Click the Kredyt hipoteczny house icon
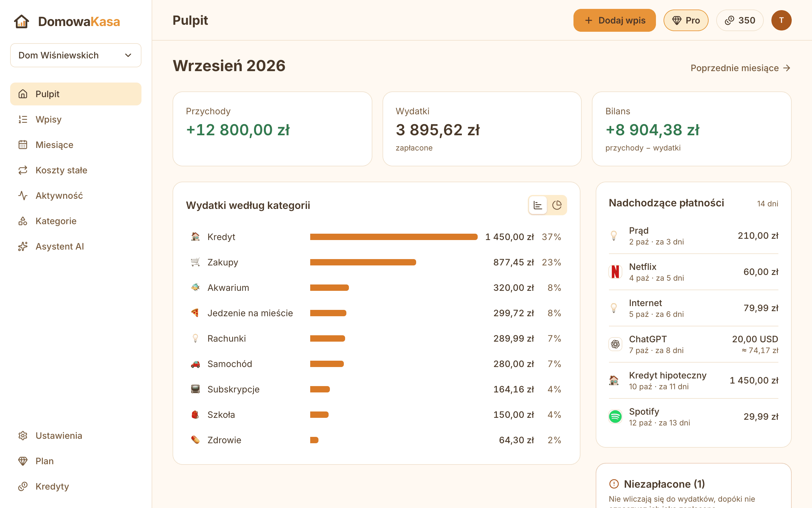This screenshot has height=508, width=812. 614,380
